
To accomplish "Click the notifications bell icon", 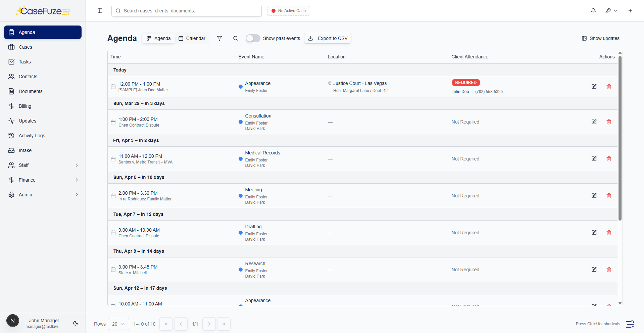I will click(x=593, y=11).
